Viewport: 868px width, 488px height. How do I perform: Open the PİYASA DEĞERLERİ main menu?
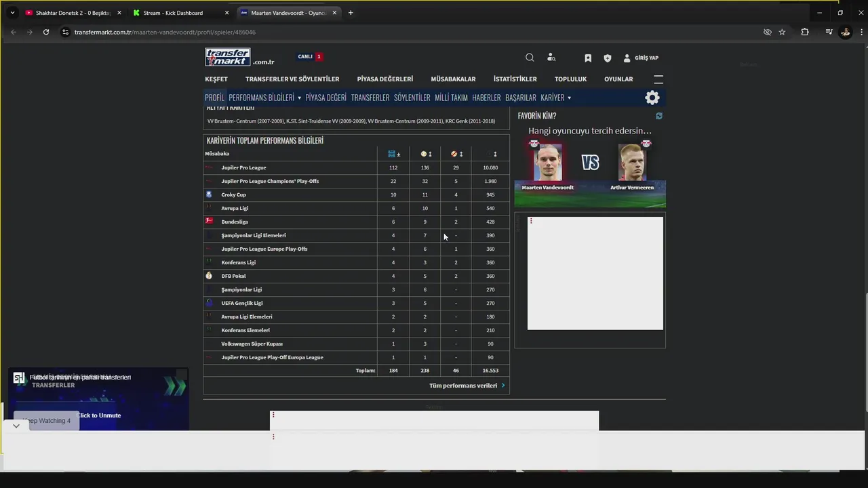click(385, 79)
